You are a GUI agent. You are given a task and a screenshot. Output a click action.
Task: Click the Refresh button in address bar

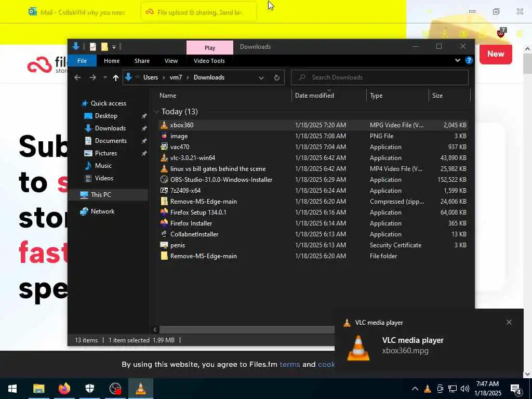pos(277,77)
